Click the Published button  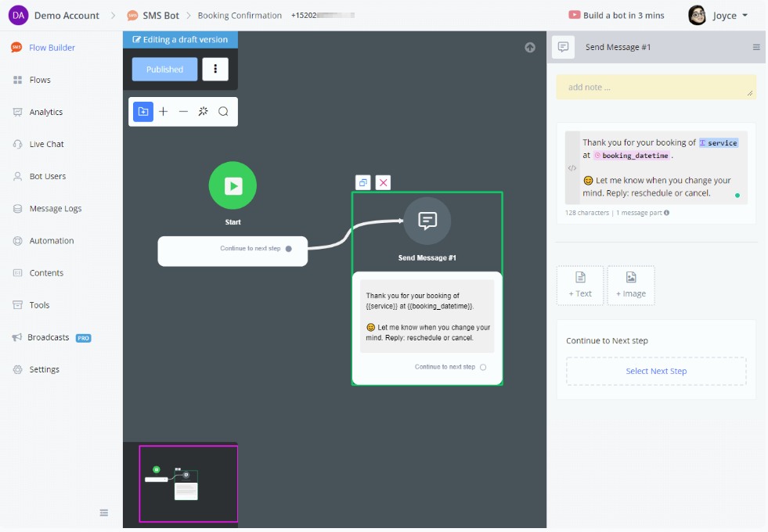pos(164,70)
